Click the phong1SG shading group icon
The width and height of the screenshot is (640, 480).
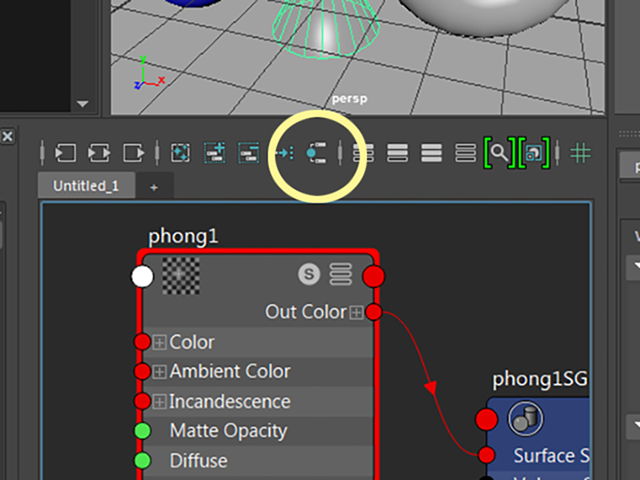coord(525,418)
